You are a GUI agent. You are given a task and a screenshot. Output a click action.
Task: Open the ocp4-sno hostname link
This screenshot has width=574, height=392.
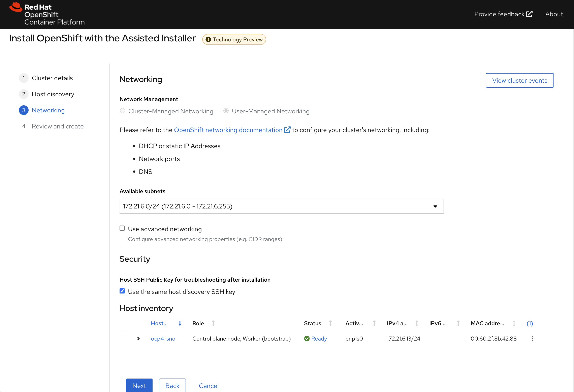click(x=163, y=339)
